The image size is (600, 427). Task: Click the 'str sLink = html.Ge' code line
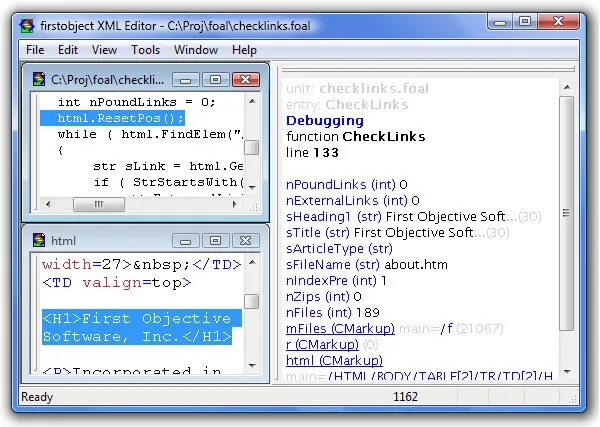click(168, 166)
